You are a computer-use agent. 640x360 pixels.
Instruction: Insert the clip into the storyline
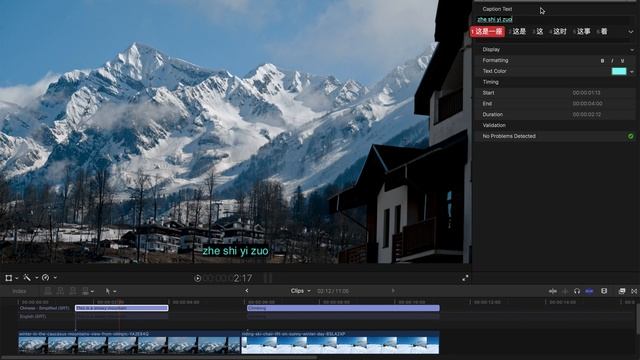pos(60,291)
